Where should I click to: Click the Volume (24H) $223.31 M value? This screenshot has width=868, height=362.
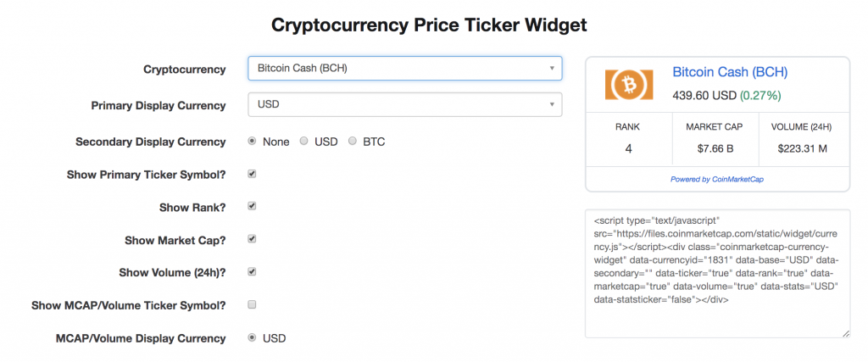(801, 149)
